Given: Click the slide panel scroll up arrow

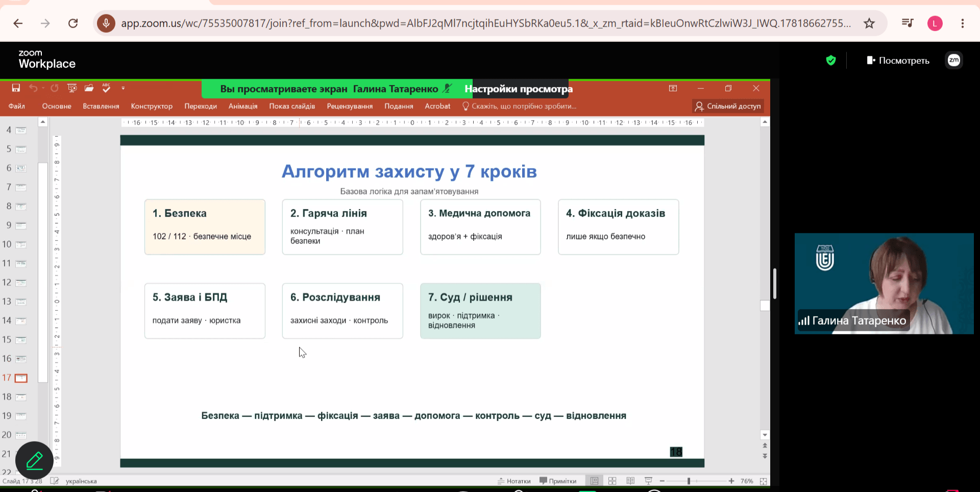Looking at the screenshot, I should [43, 122].
